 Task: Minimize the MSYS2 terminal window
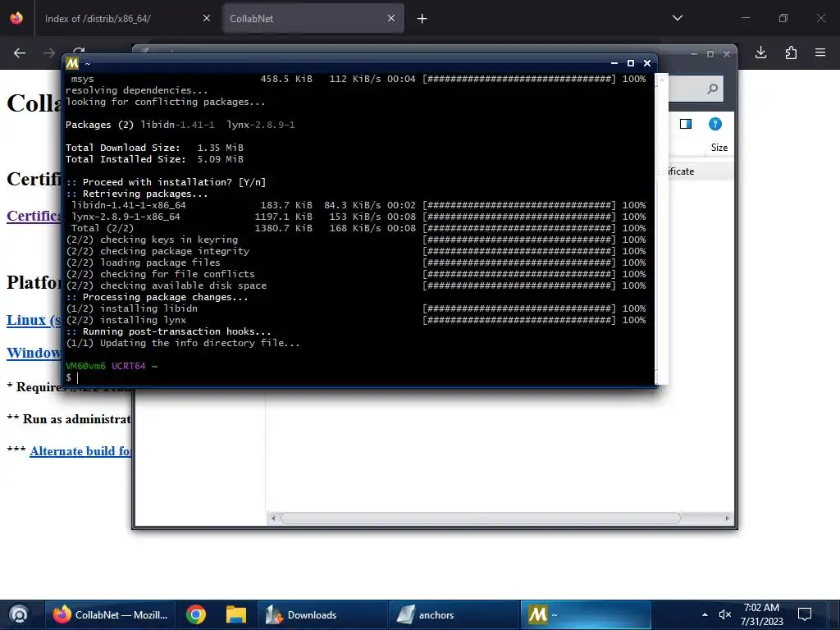point(614,63)
